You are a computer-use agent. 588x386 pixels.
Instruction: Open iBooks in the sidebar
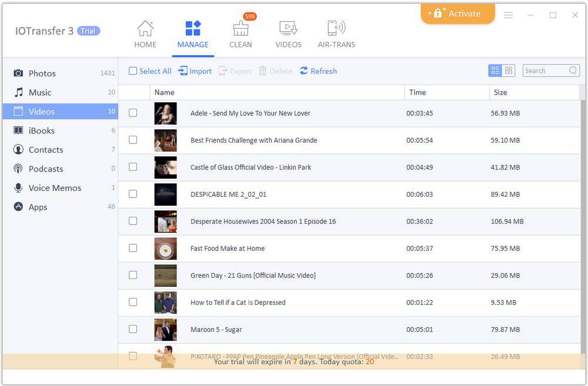61,130
